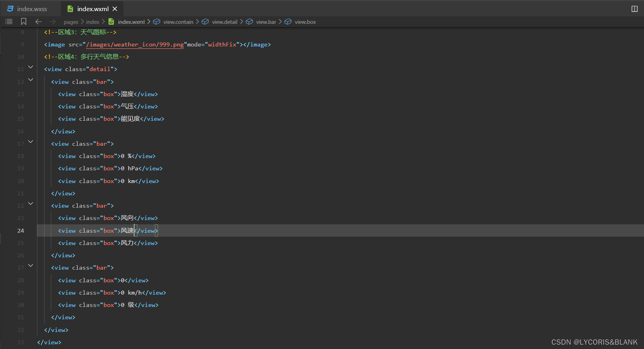
Task: Click the view.box cube icon
Action: tap(288, 21)
